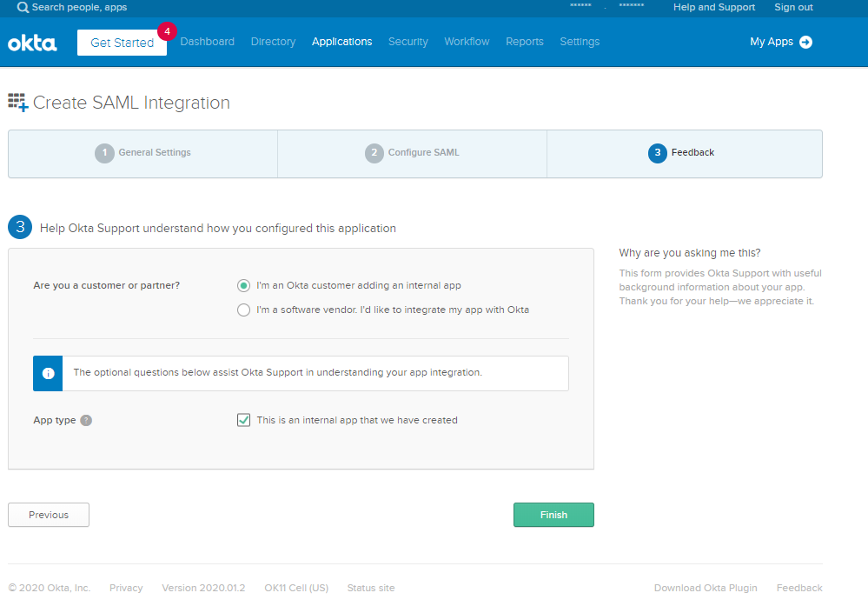Open the Applications menu

[341, 42]
